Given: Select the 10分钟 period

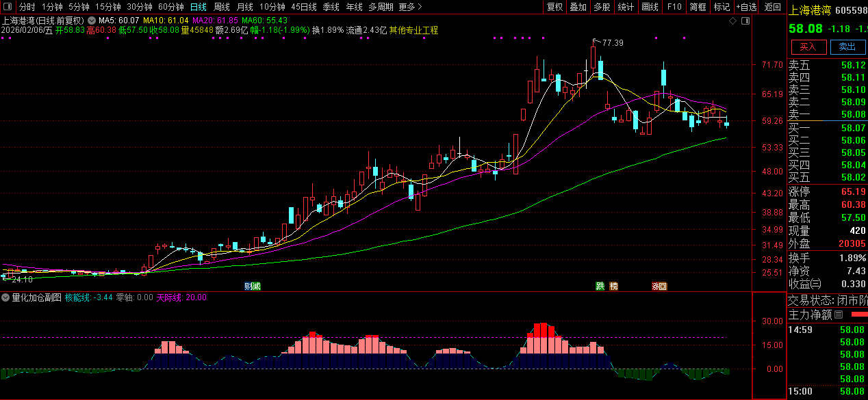Looking at the screenshot, I should pyautogui.click(x=272, y=7).
